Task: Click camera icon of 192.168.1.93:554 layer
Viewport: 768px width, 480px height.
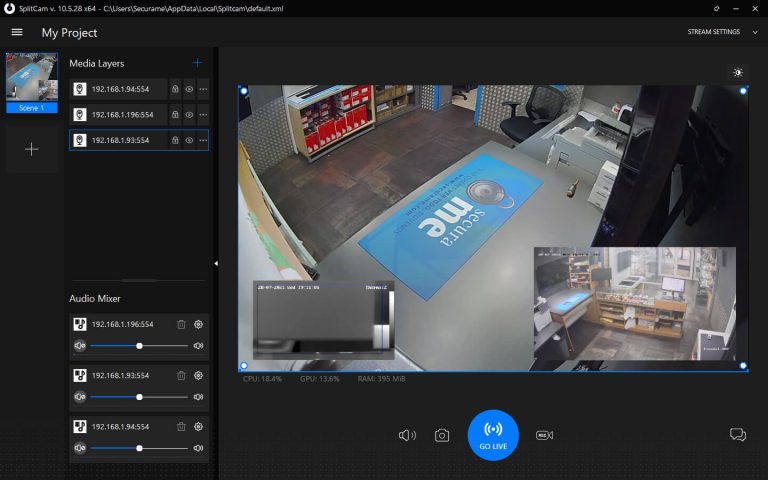Action: pos(80,140)
